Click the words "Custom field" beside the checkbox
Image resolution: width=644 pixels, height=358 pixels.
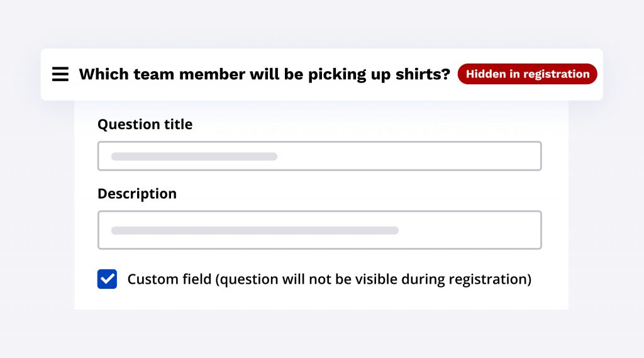[x=169, y=279]
